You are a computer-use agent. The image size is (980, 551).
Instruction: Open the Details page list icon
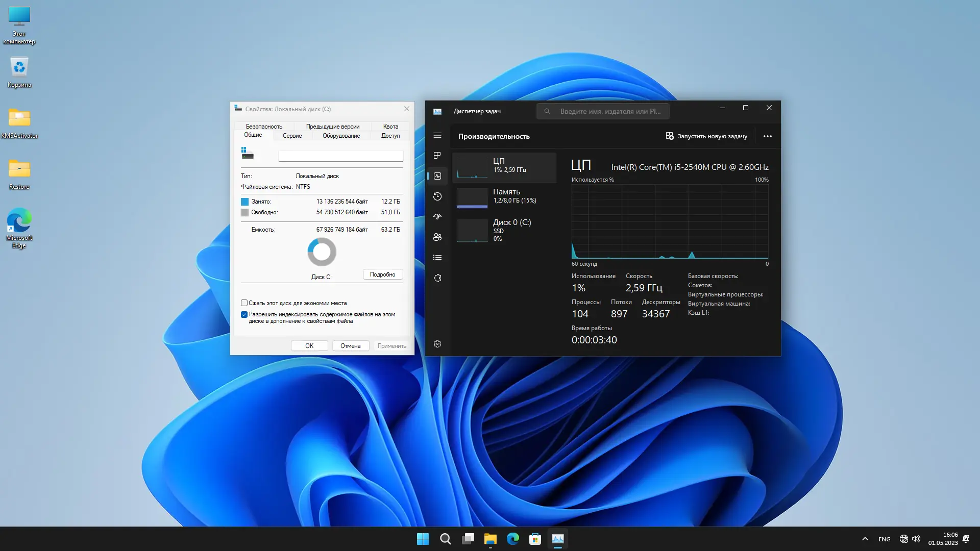(x=437, y=258)
